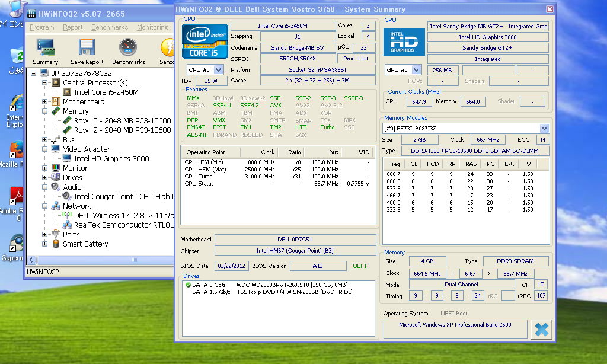Open the GPU #0 selector dropdown
This screenshot has width=607, height=364.
[416, 69]
